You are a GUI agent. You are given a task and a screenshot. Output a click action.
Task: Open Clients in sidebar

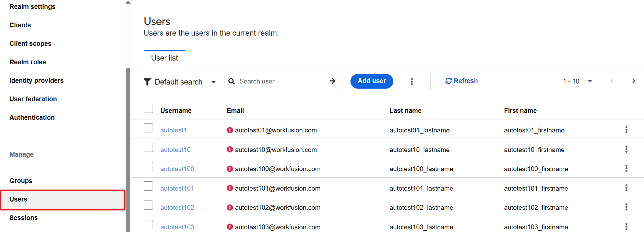tap(20, 25)
